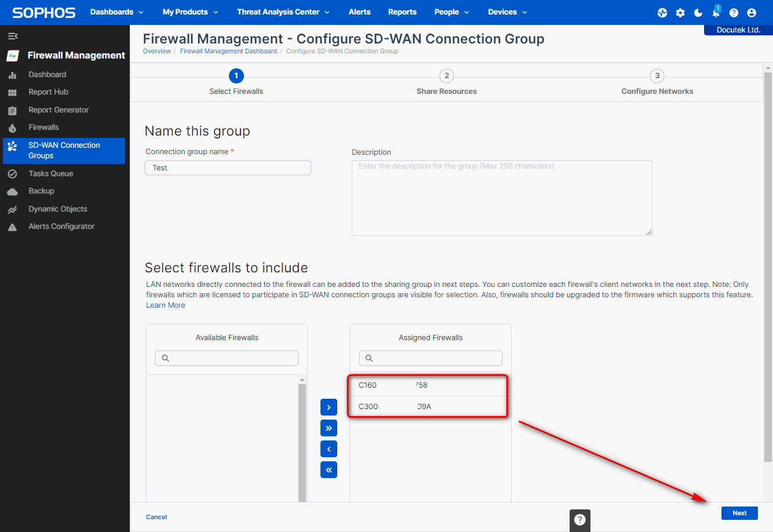Expand the Devices dropdown menu
Viewport: 773px width, 532px height.
coord(508,12)
